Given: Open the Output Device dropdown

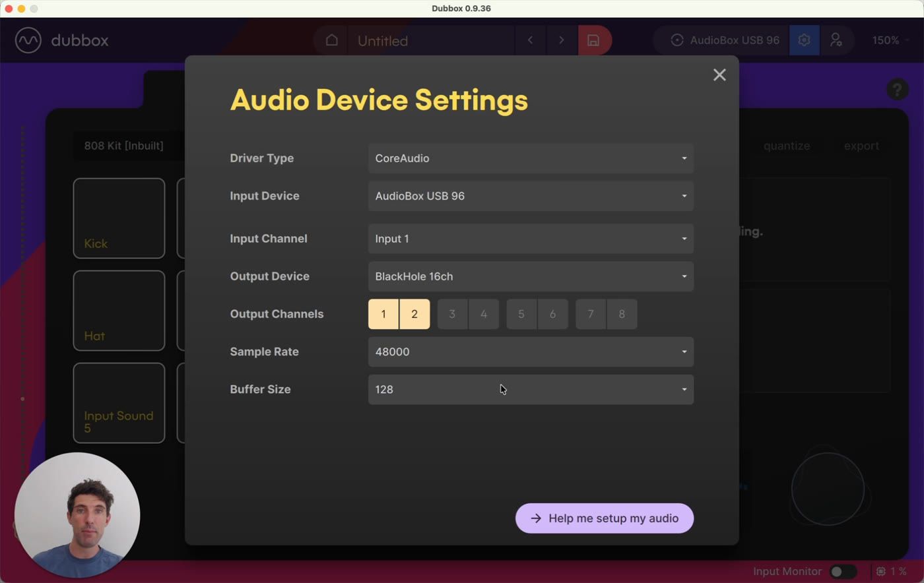Looking at the screenshot, I should 531,276.
